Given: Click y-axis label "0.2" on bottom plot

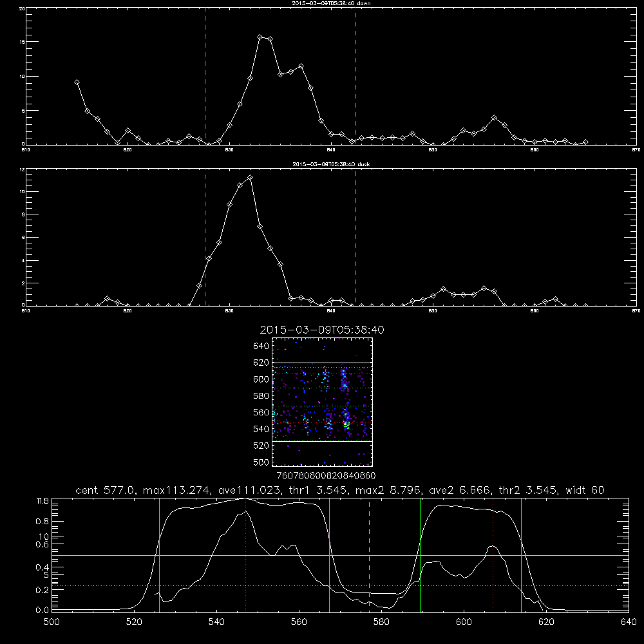Looking at the screenshot, I should 42,590.
